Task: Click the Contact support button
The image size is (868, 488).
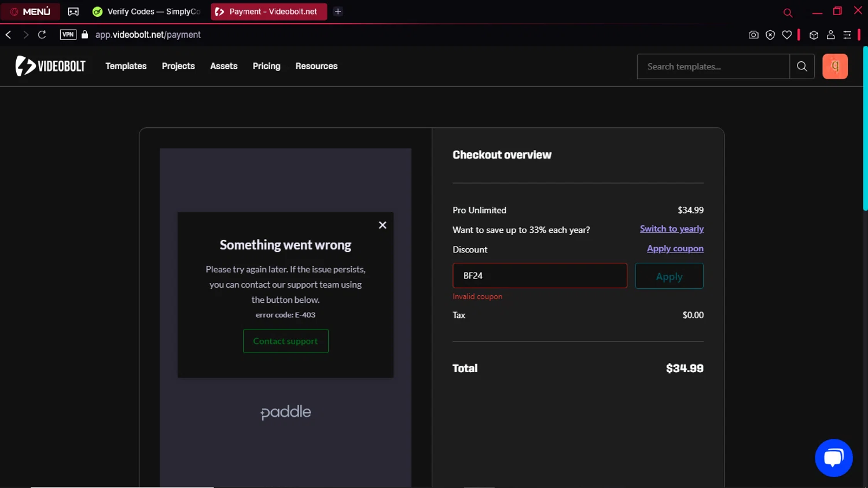Action: (x=286, y=341)
